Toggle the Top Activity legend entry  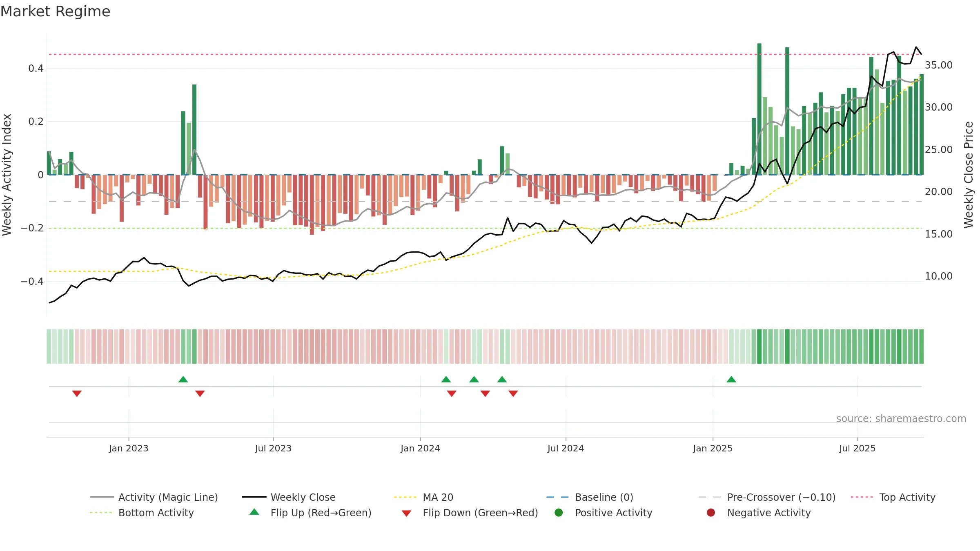point(893,497)
